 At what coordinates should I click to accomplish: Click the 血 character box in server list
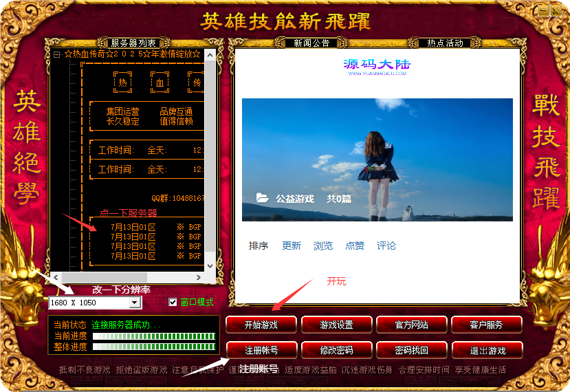[160, 82]
